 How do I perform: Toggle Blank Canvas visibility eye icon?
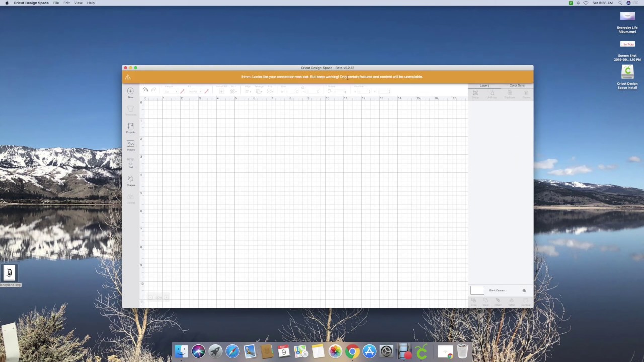coord(524,290)
